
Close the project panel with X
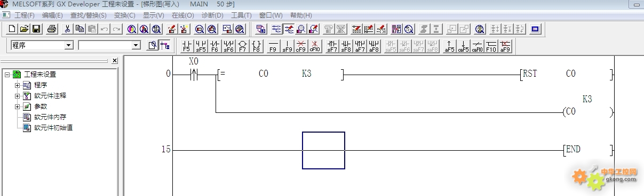pyautogui.click(x=115, y=61)
